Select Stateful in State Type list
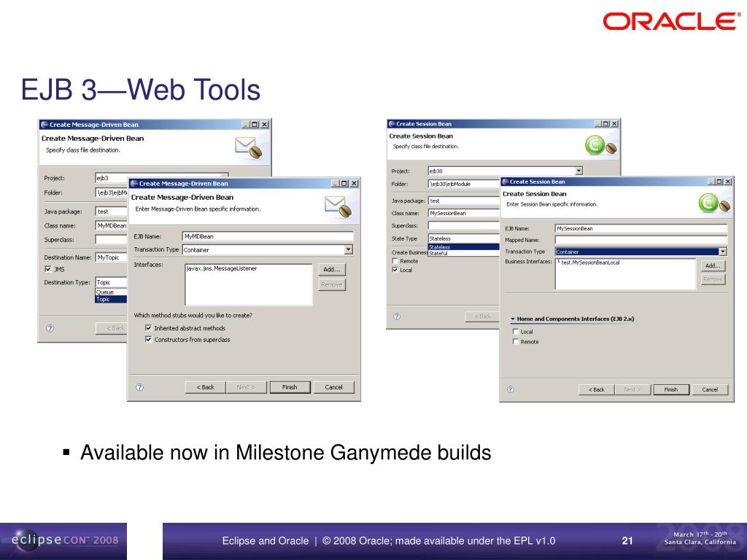This screenshot has width=747, height=560. coord(463,253)
